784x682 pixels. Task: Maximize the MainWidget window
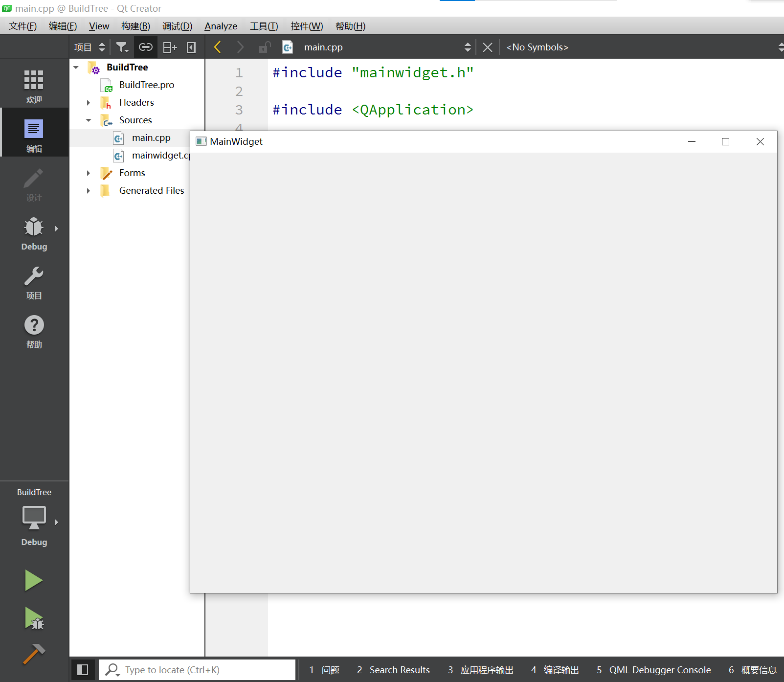tap(726, 141)
